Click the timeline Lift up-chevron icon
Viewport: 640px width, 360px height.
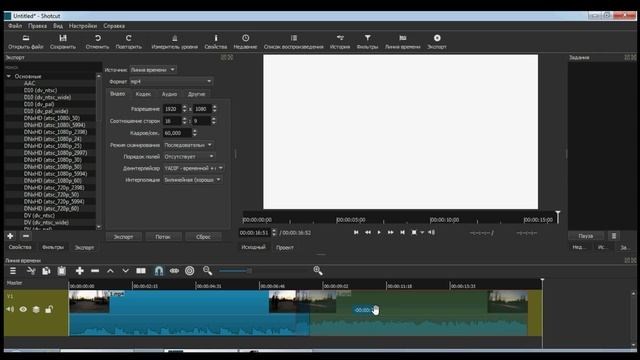click(x=110, y=271)
